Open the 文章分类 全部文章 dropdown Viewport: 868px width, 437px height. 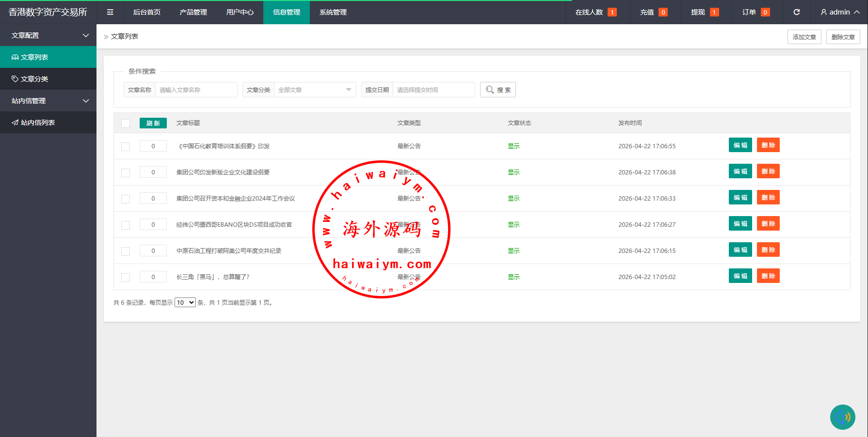(315, 90)
